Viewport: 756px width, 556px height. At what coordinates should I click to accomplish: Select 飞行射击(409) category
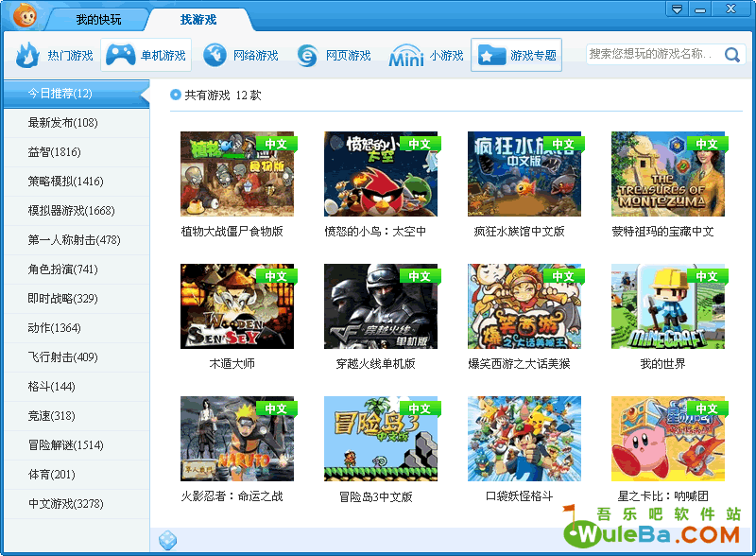point(77,357)
